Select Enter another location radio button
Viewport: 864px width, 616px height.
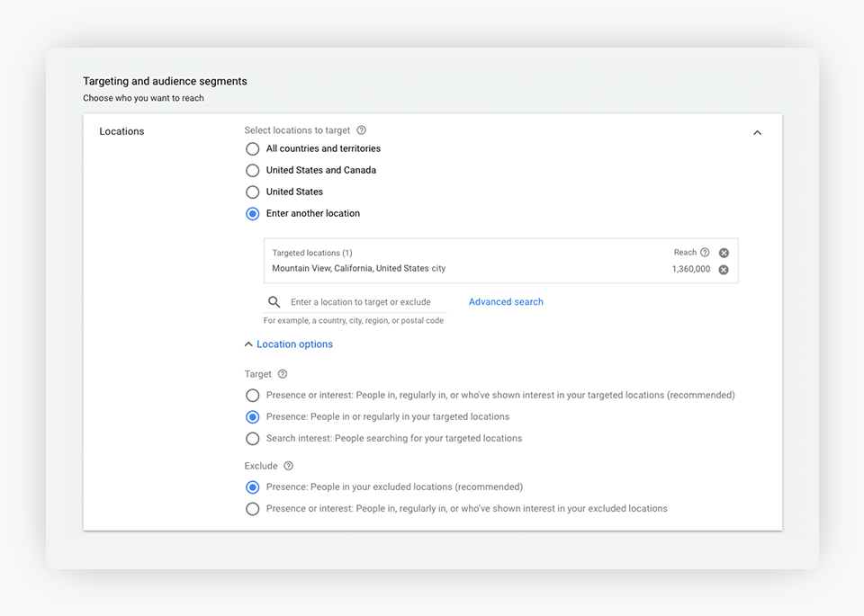(253, 213)
